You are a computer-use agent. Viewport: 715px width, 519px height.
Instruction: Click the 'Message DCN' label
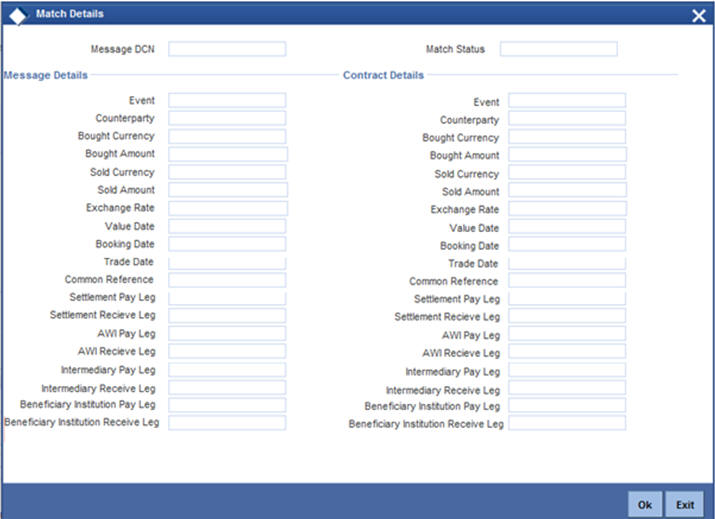pyautogui.click(x=122, y=49)
